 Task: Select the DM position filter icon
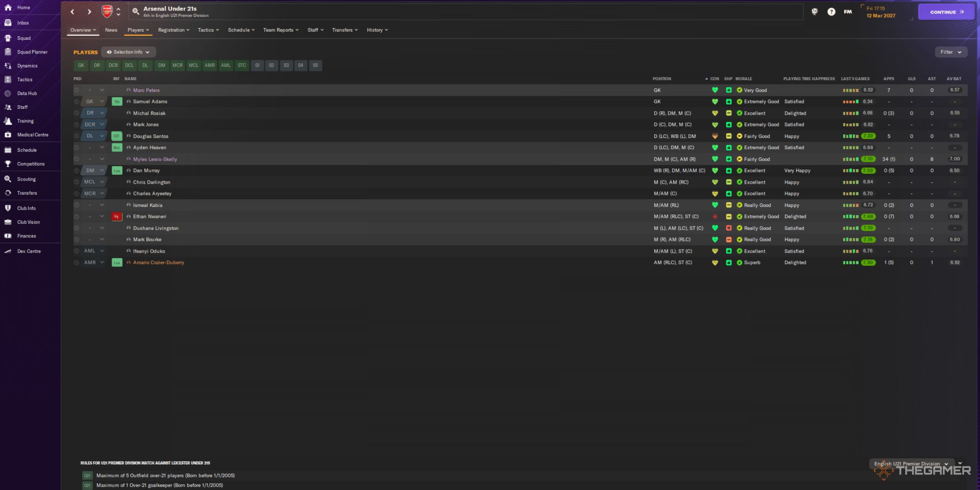coord(161,65)
